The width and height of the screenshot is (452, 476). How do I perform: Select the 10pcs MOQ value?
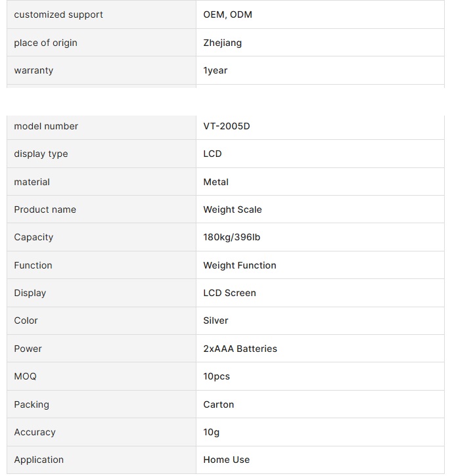tap(216, 376)
